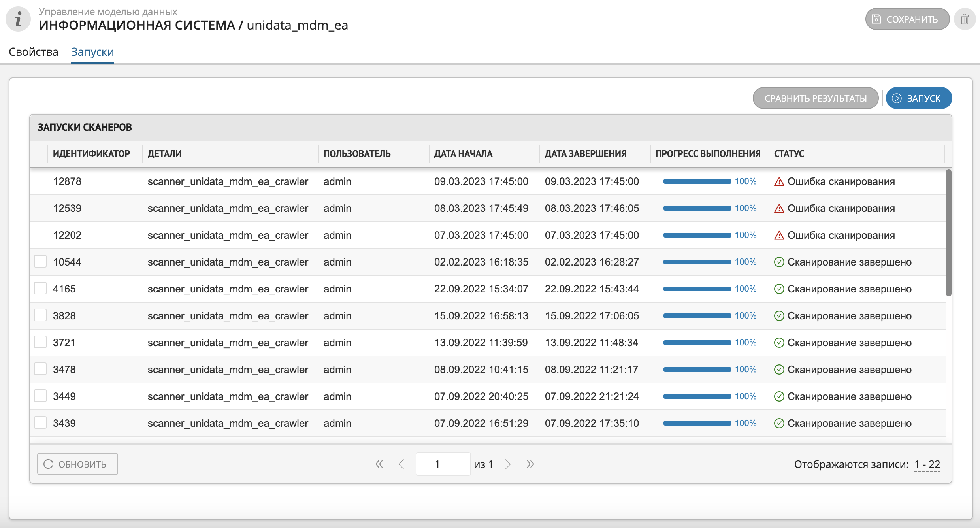The width and height of the screenshot is (980, 528).
Task: Click the progress bar of run 12878
Action: click(x=697, y=181)
